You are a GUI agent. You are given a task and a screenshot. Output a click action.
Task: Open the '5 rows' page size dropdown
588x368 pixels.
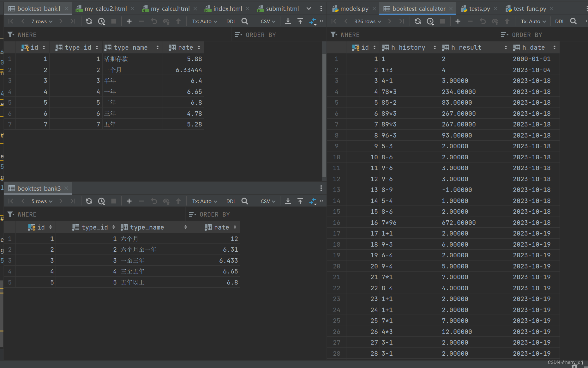pos(42,201)
